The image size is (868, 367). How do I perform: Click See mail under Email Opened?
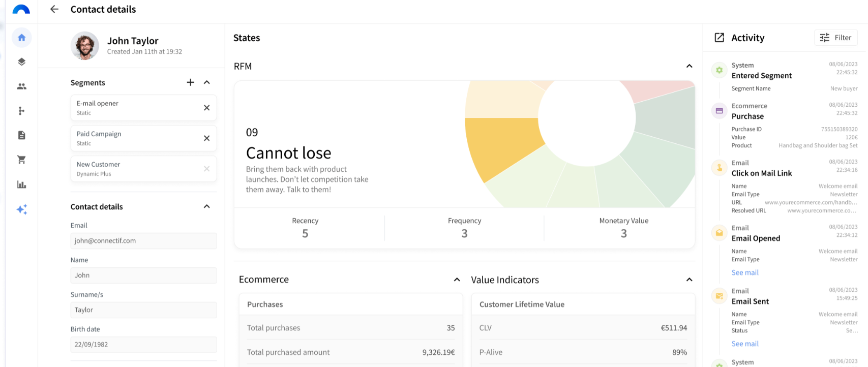point(744,272)
